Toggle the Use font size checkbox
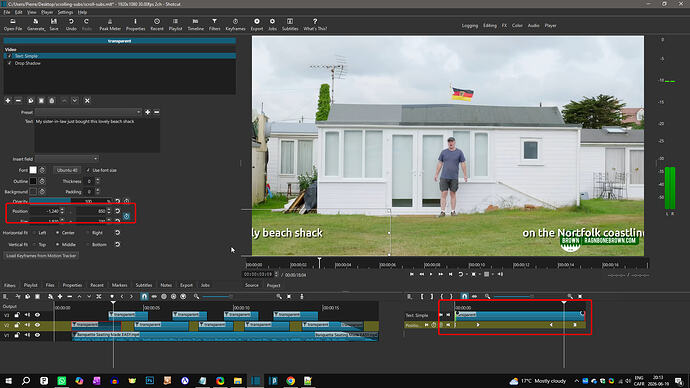Image resolution: width=690 pixels, height=388 pixels. [x=88, y=170]
